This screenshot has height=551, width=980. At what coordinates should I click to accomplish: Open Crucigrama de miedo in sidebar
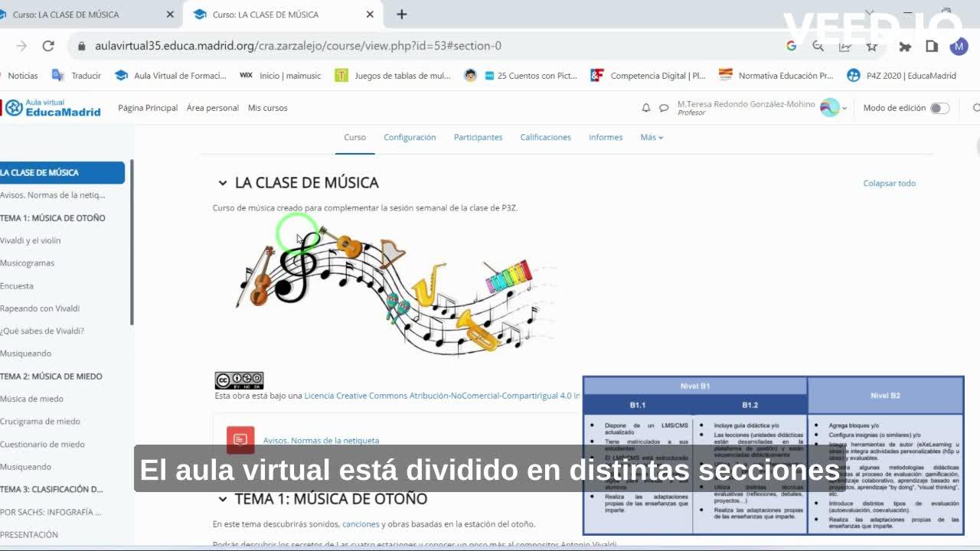coord(40,422)
